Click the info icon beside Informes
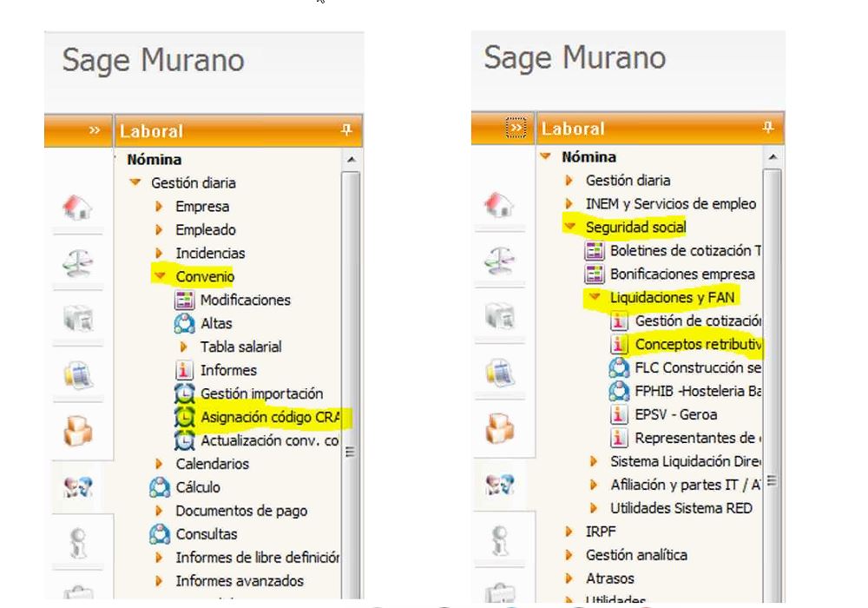Image resolution: width=868 pixels, height=608 pixels. (184, 370)
